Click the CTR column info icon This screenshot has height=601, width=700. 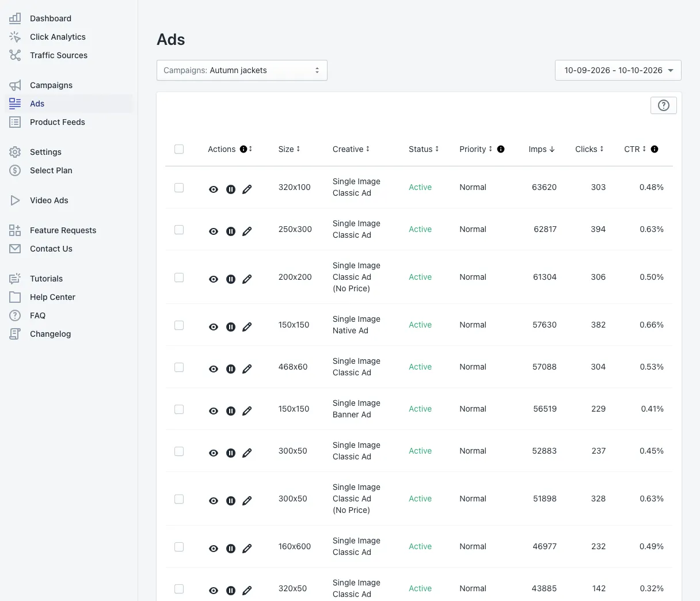coord(655,149)
